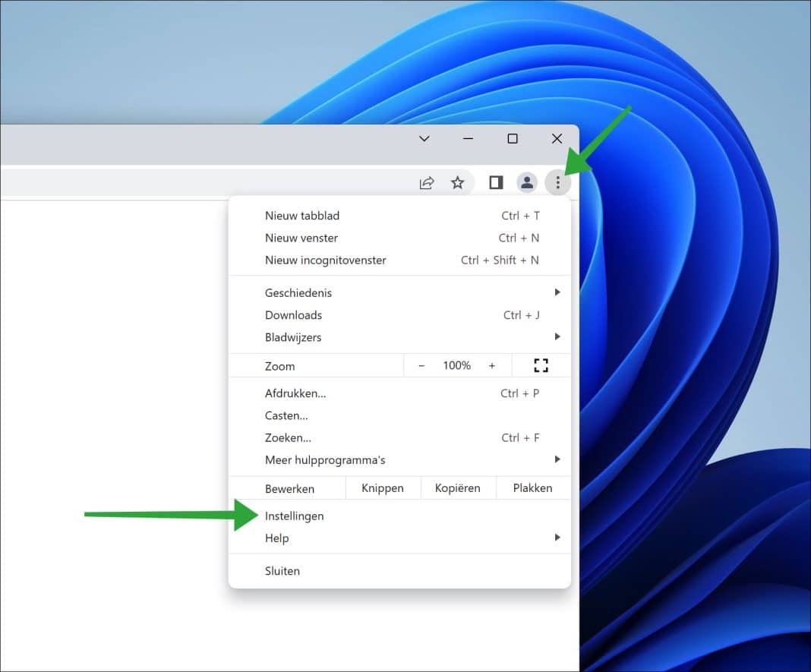The width and height of the screenshot is (811, 672).
Task: Open Nieuw incognitovenster
Action: coord(325,260)
